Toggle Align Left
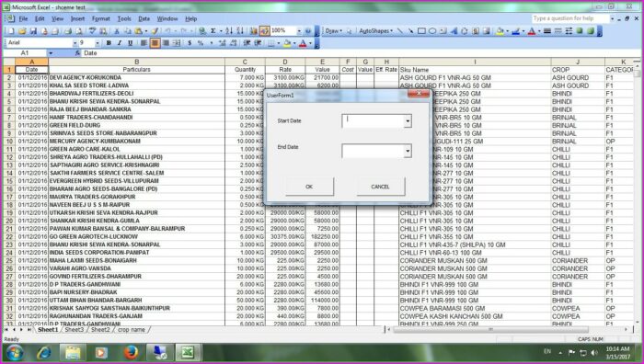644x364 pixels. 144,42
